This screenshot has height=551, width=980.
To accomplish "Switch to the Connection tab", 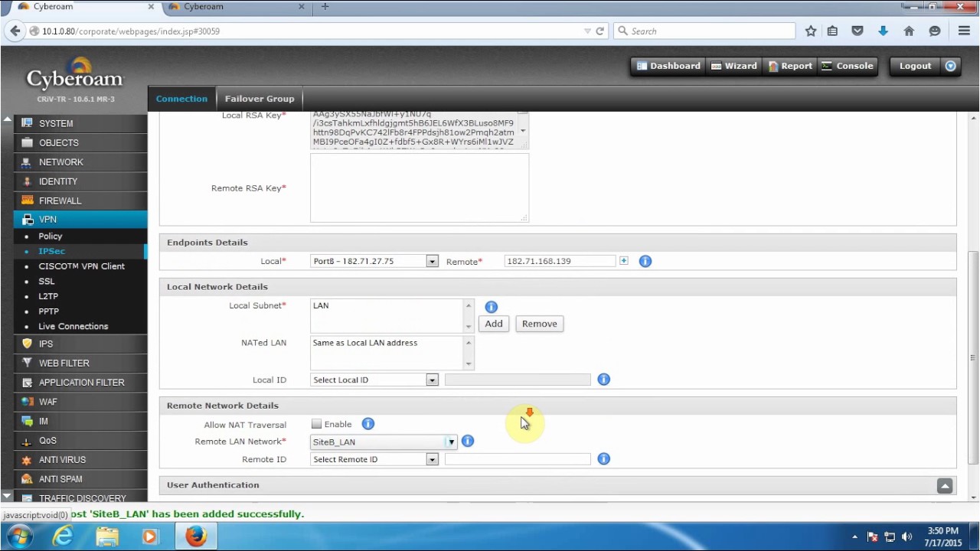I will point(181,99).
